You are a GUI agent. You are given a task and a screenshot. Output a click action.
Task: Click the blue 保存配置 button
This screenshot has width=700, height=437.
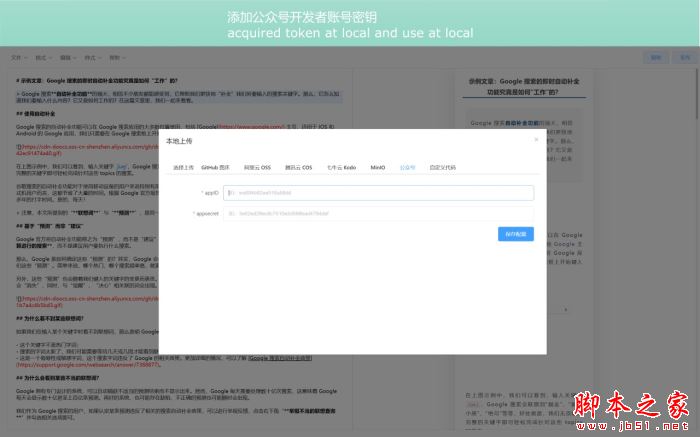(x=516, y=234)
